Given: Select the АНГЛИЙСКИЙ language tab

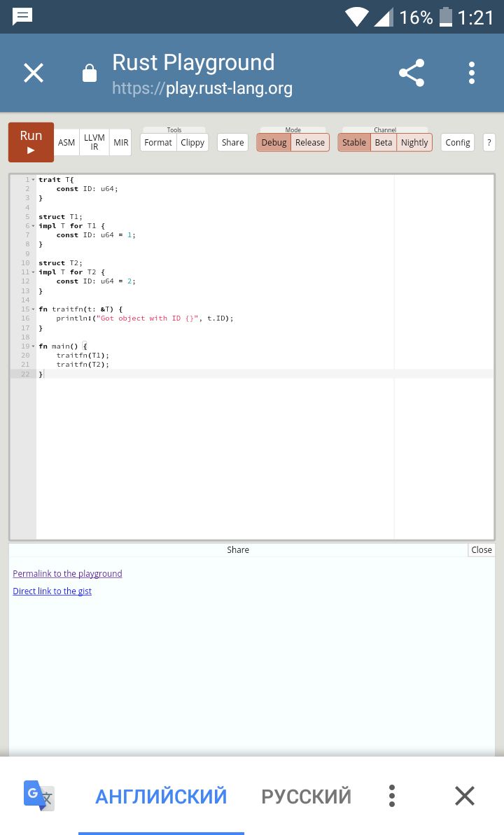Looking at the screenshot, I should tap(161, 796).
